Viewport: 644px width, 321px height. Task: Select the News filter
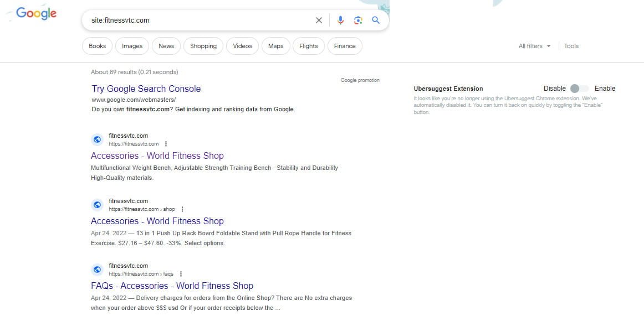166,46
